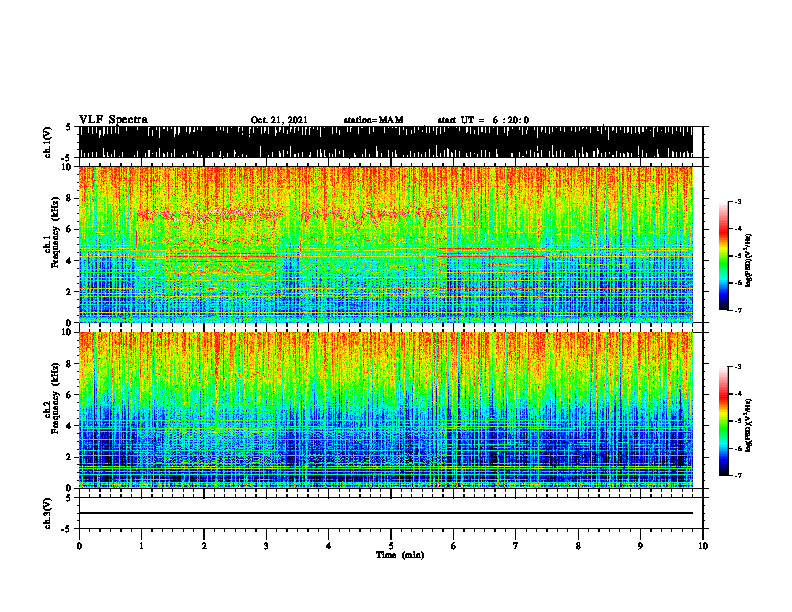Click the -7 tick on ch.2 colorbar
The height and width of the screenshot is (612, 792).
[738, 475]
